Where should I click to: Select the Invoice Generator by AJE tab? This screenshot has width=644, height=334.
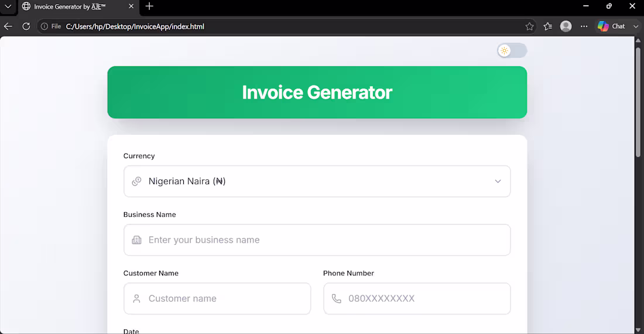click(x=78, y=6)
